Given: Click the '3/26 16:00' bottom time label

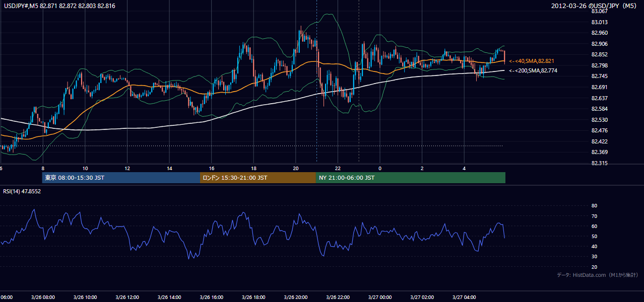Looking at the screenshot, I should pos(211,297).
